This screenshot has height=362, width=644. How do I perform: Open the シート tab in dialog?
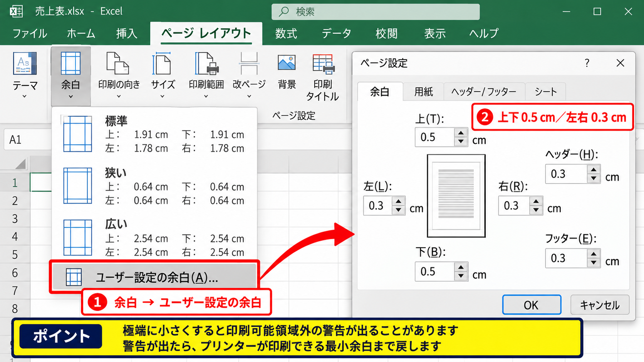tap(546, 92)
